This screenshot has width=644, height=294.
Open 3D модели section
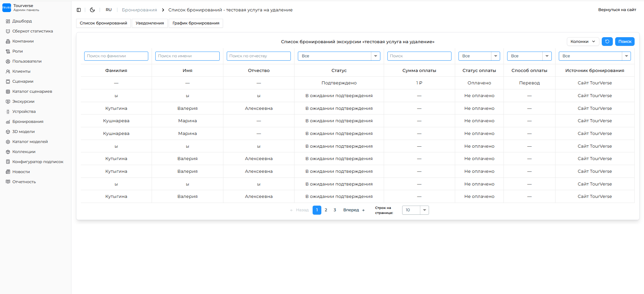point(23,132)
